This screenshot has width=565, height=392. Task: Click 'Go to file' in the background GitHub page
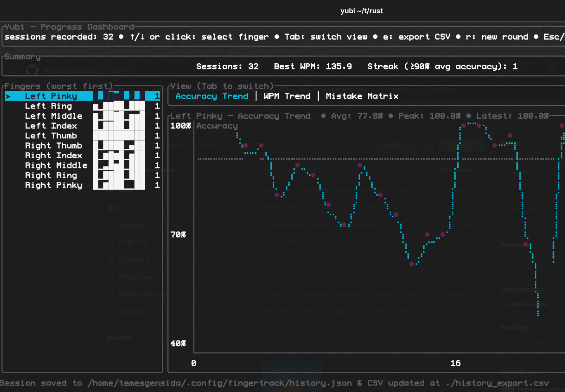[x=285, y=145]
